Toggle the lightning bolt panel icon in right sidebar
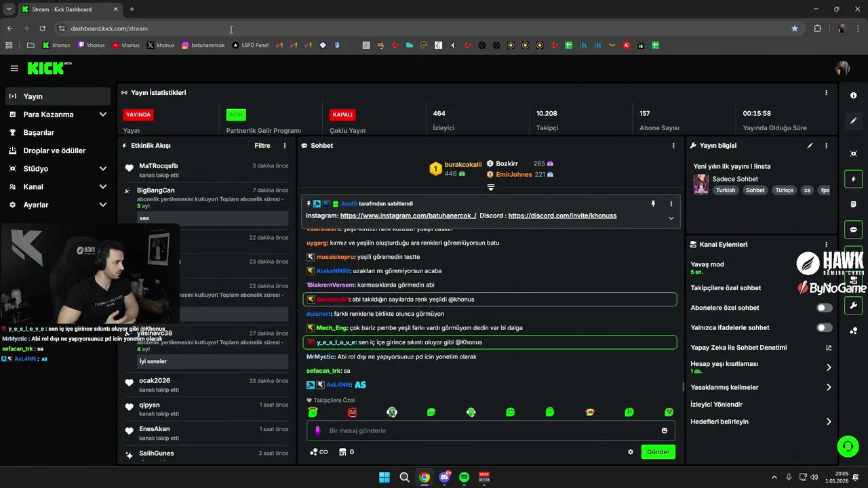Image resolution: width=868 pixels, height=488 pixels. (854, 179)
